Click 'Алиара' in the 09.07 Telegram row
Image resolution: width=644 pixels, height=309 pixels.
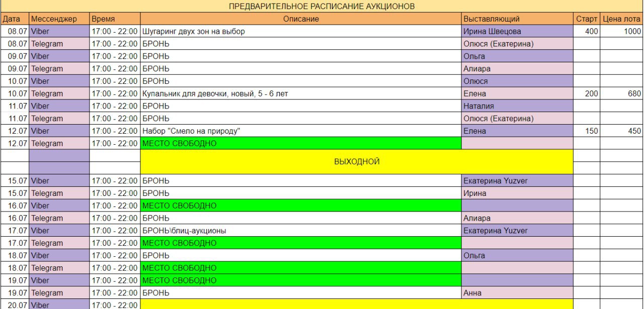(x=517, y=69)
